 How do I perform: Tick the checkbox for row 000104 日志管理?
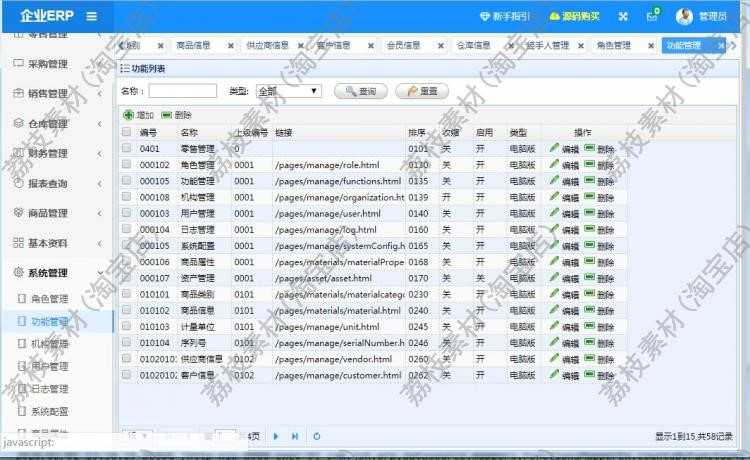pyautogui.click(x=126, y=229)
